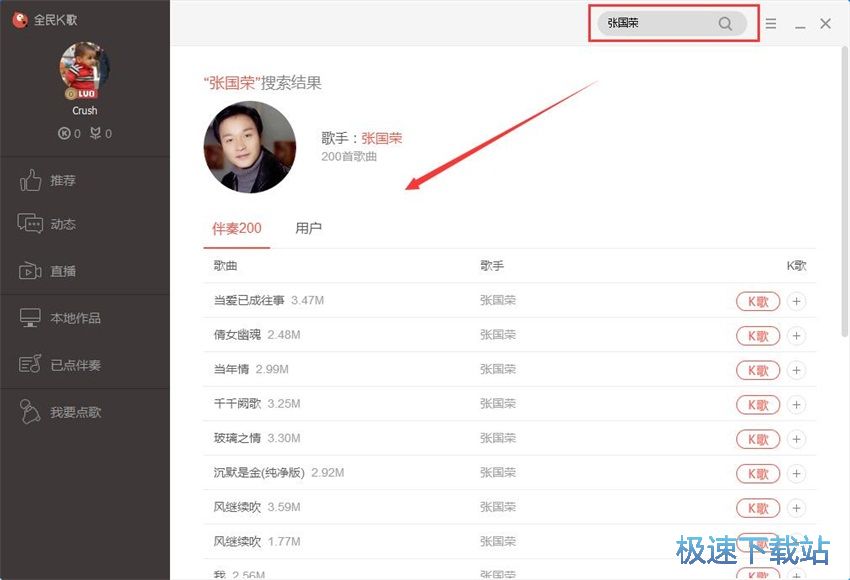Click the K coin count icon
This screenshot has width=850, height=580.
[64, 133]
